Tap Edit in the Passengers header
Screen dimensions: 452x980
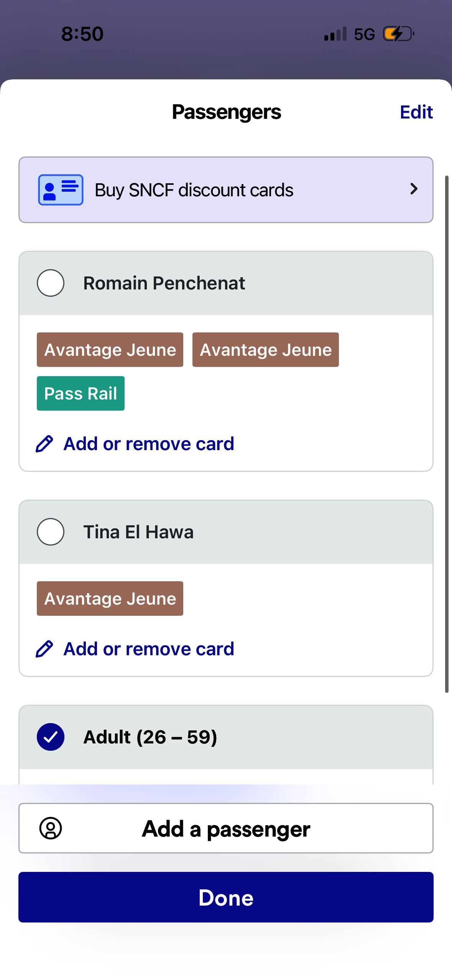point(416,112)
